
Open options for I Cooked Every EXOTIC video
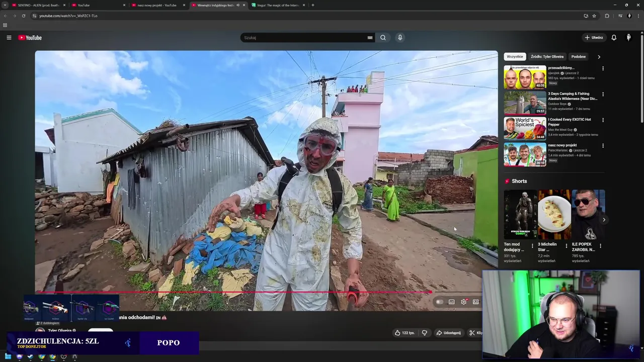click(x=603, y=120)
